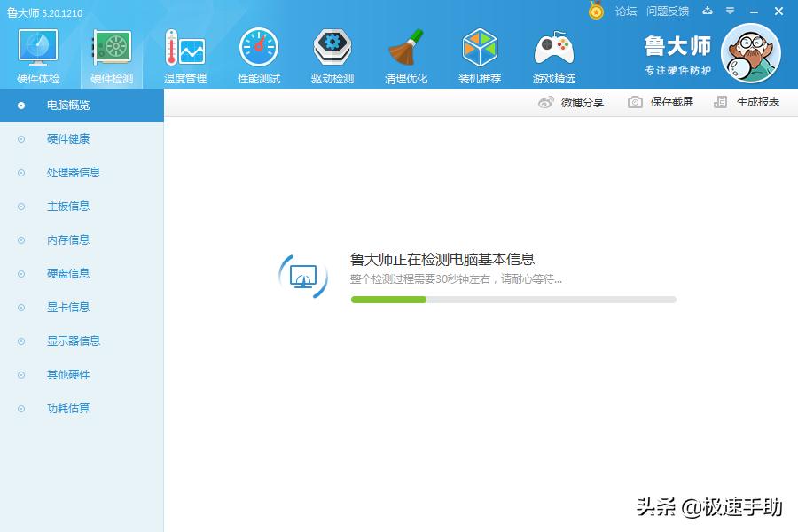This screenshot has height=532, width=798.
Task: Click the gold medal icon in title bar
Action: click(x=596, y=12)
